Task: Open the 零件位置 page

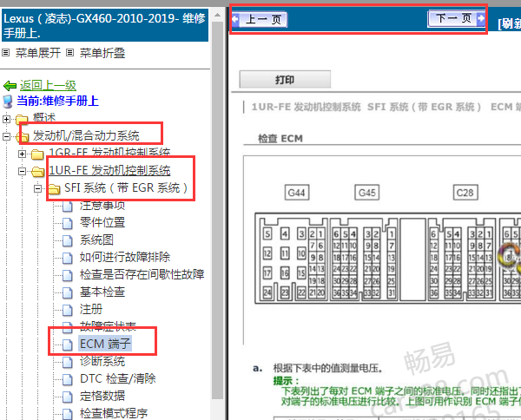Action: point(102,222)
